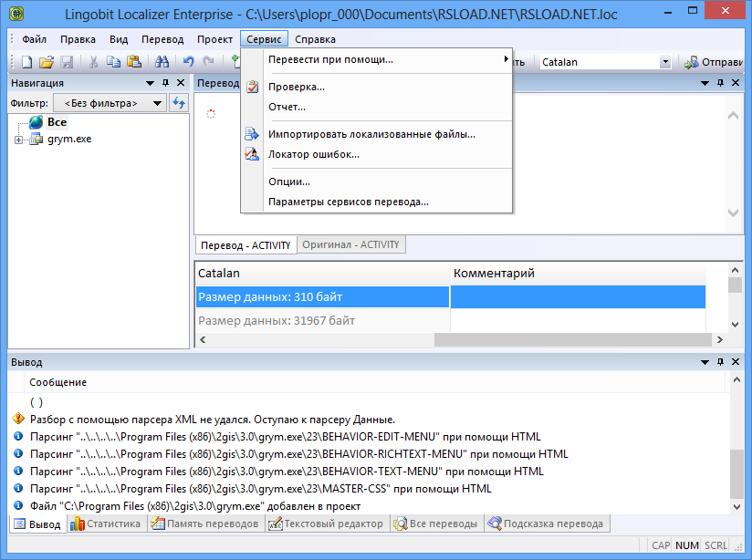The image size is (752, 560).
Task: Click the Copy toolbar icon
Action: pos(113,62)
